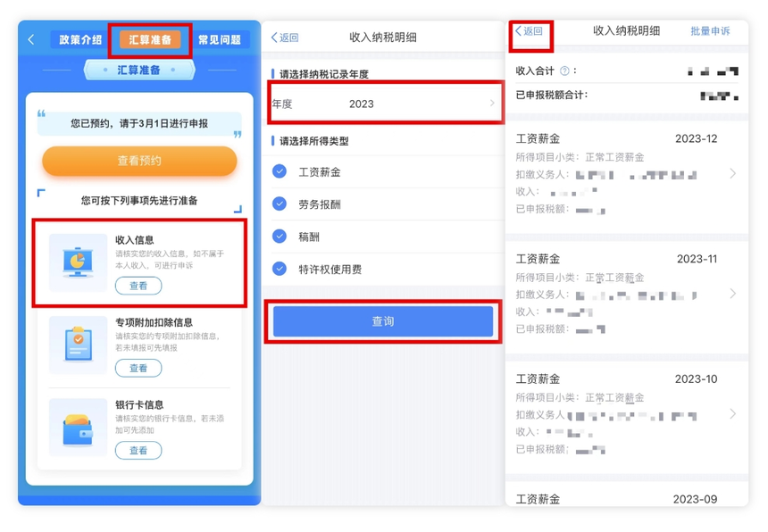Viewport: 768px width, 532px height.
Task: Click the 收入信息 chart monitor icon
Action: (x=78, y=262)
